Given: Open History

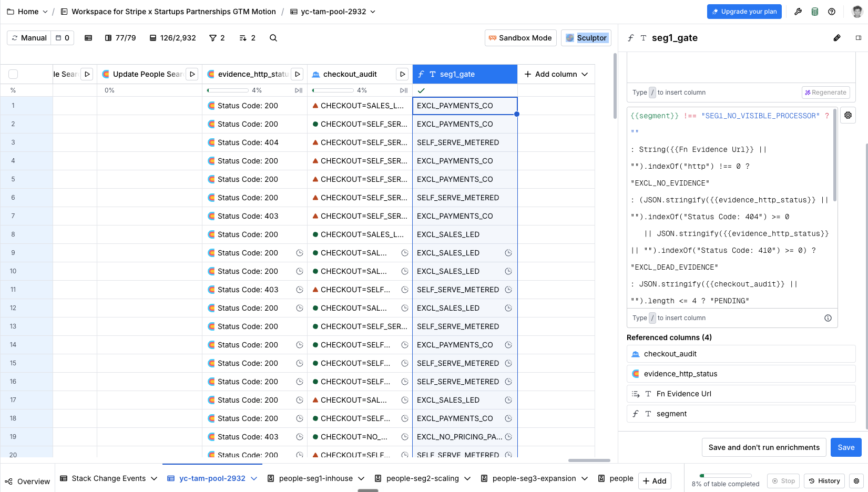Looking at the screenshot, I should click(x=824, y=481).
